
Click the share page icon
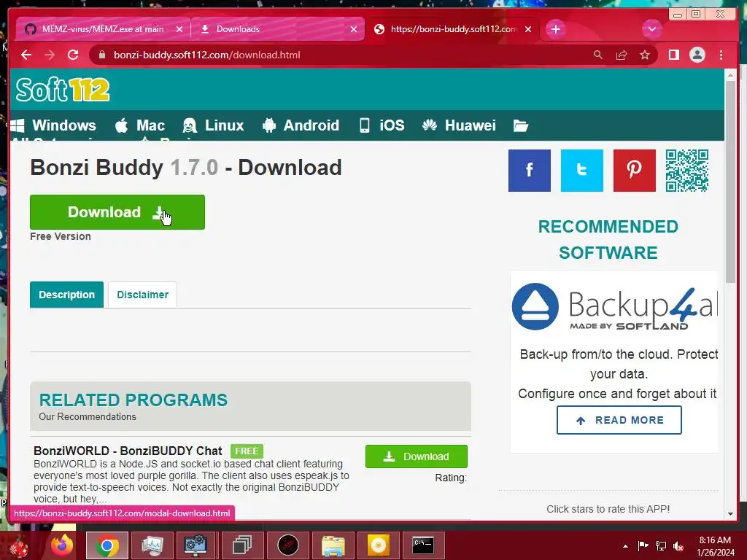(622, 55)
